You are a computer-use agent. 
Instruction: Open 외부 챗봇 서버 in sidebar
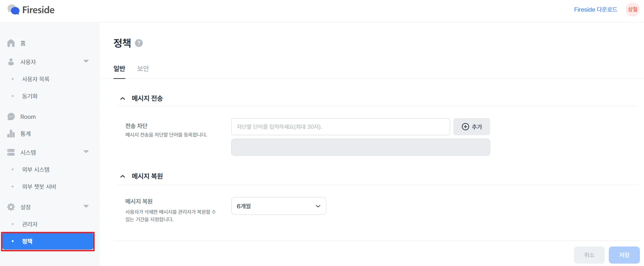(x=39, y=187)
